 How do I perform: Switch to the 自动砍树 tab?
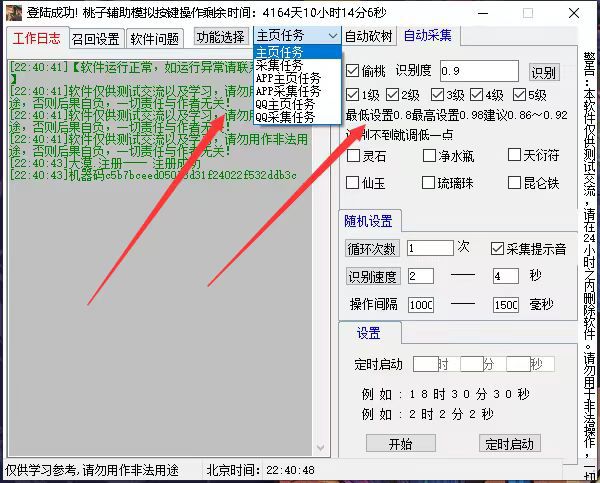click(369, 36)
